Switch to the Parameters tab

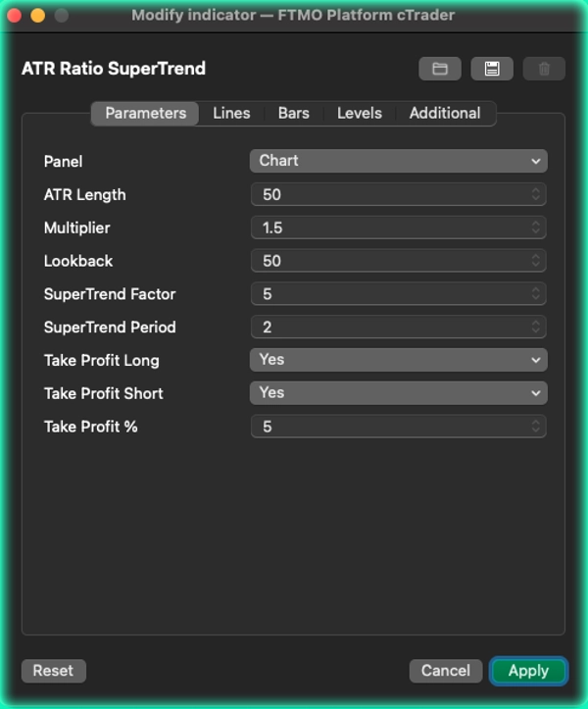coord(146,113)
